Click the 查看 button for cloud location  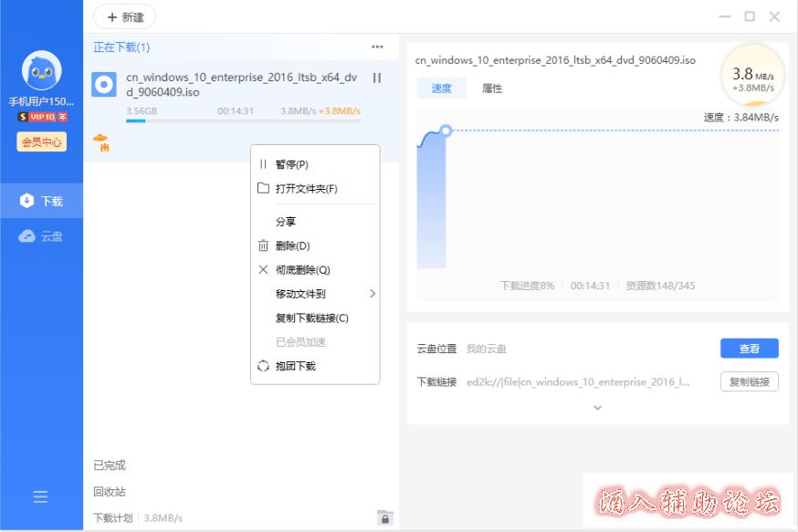click(749, 349)
